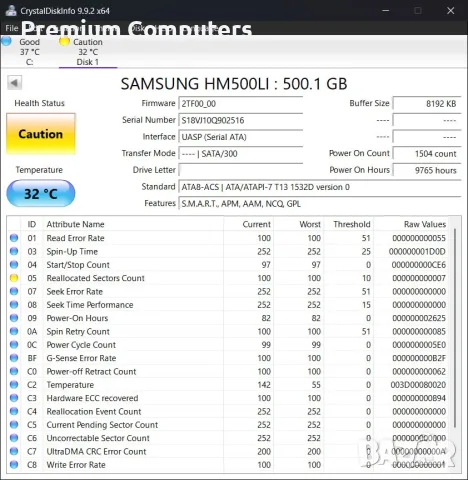The width and height of the screenshot is (468, 480).
Task: Click the Current value 142 for Temperature
Action: 264,385
